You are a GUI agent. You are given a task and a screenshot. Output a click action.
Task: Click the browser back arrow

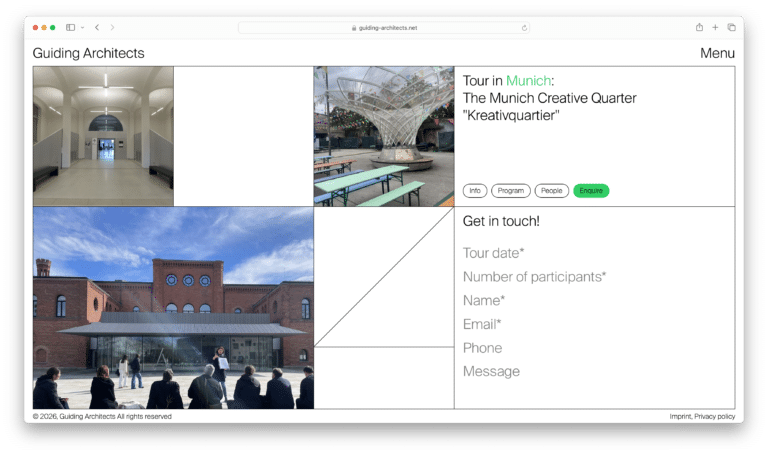[97, 27]
